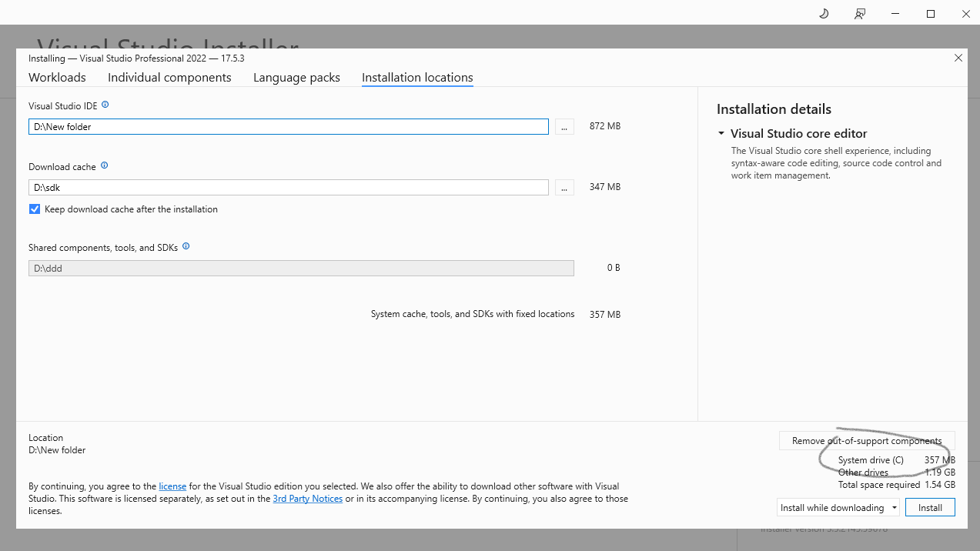
Task: Click the 347 MB cache size value
Action: tap(605, 187)
